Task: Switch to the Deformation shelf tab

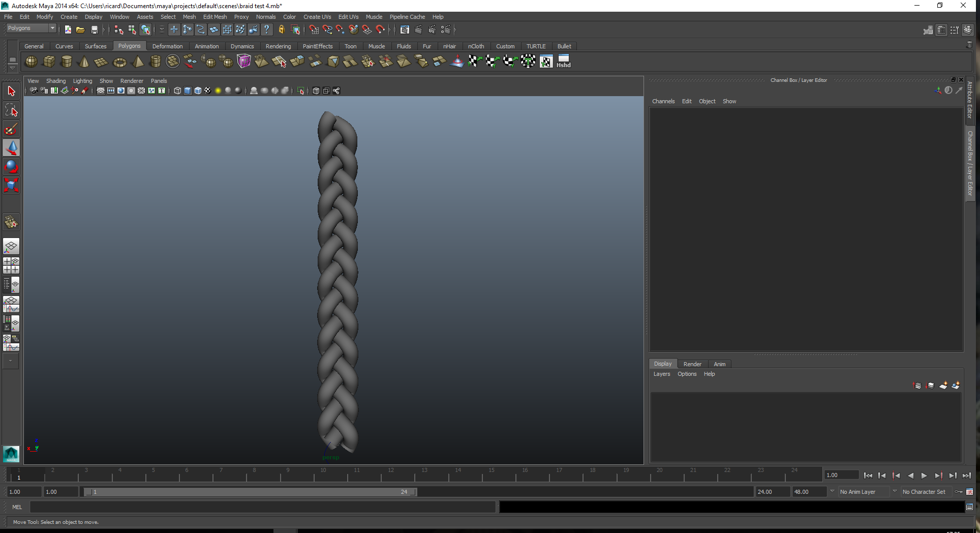Action: click(x=167, y=46)
